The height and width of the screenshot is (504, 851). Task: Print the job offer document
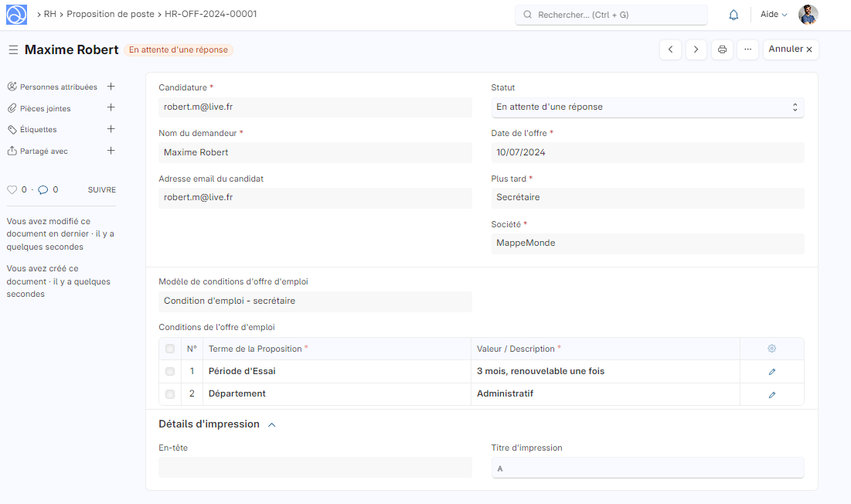click(x=722, y=49)
